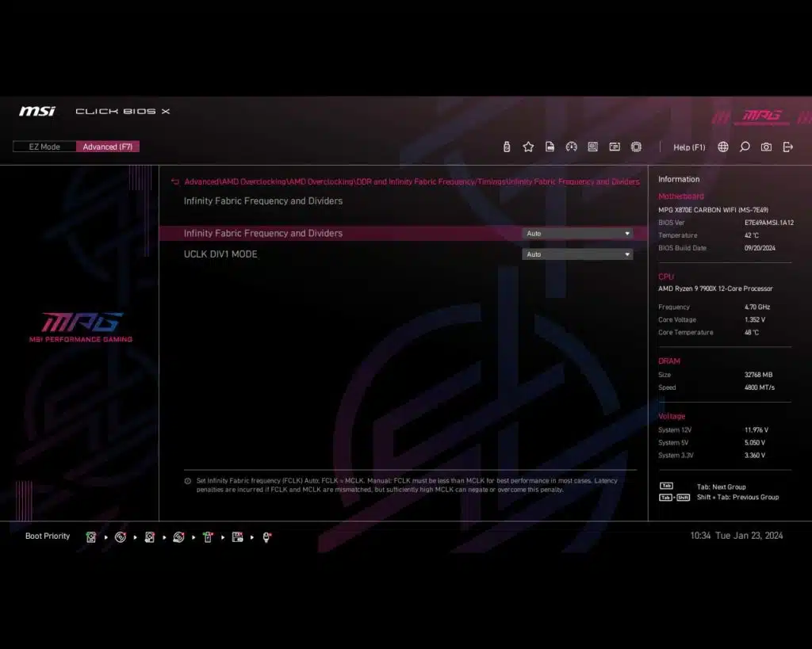
Task: Click the Voltage section heading
Action: pyautogui.click(x=672, y=416)
